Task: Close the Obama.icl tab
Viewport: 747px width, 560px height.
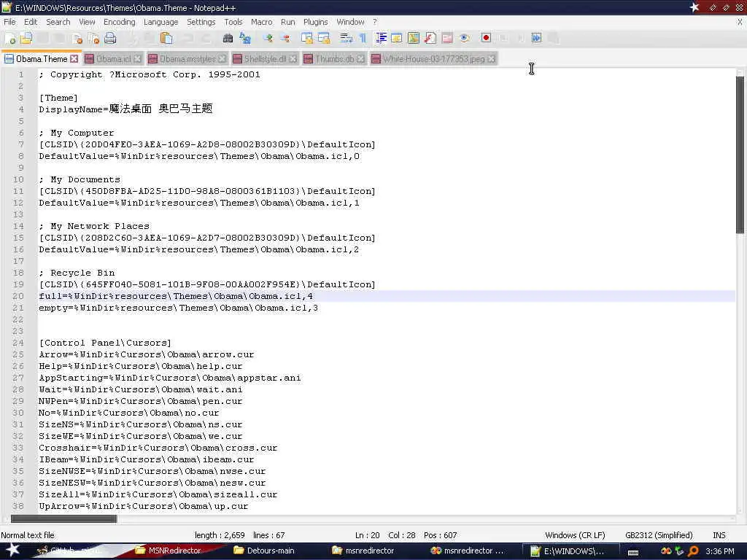Action: 137,58
